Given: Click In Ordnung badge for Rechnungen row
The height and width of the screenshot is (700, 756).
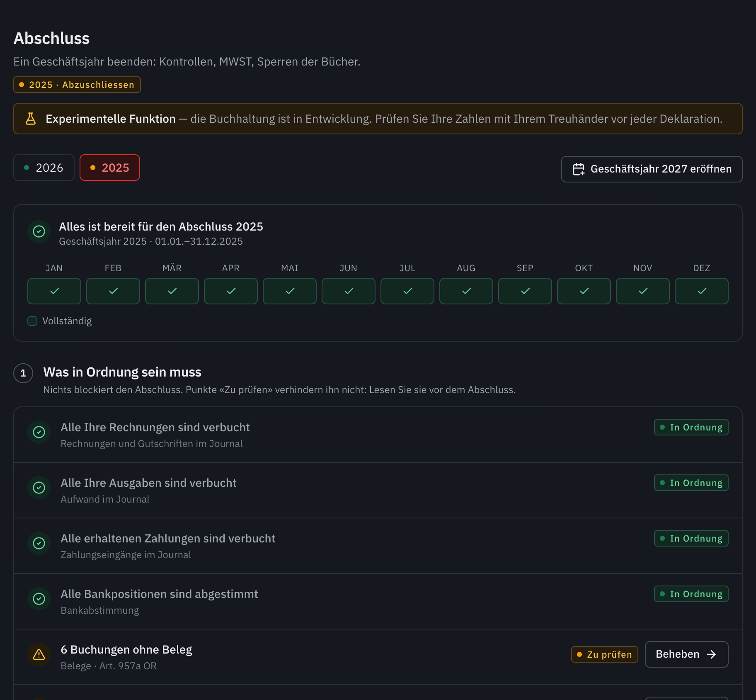Looking at the screenshot, I should (x=691, y=427).
